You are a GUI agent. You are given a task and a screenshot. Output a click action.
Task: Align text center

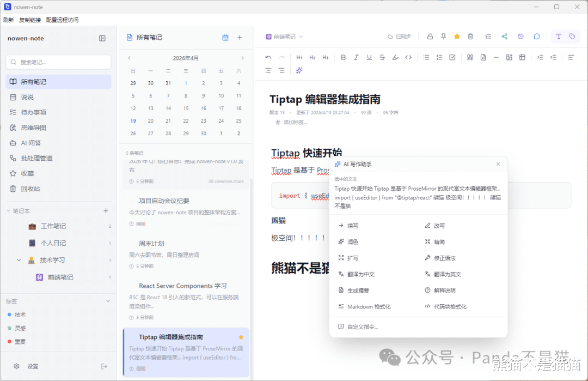coord(268,70)
